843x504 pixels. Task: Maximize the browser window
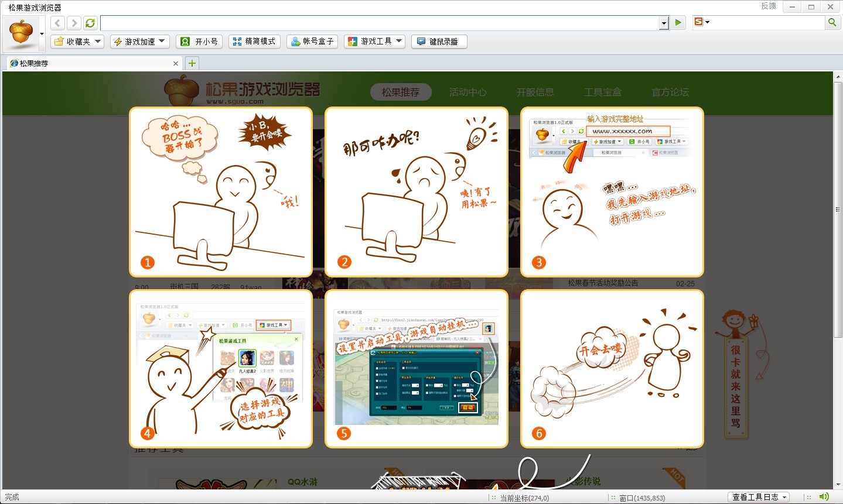pos(811,7)
